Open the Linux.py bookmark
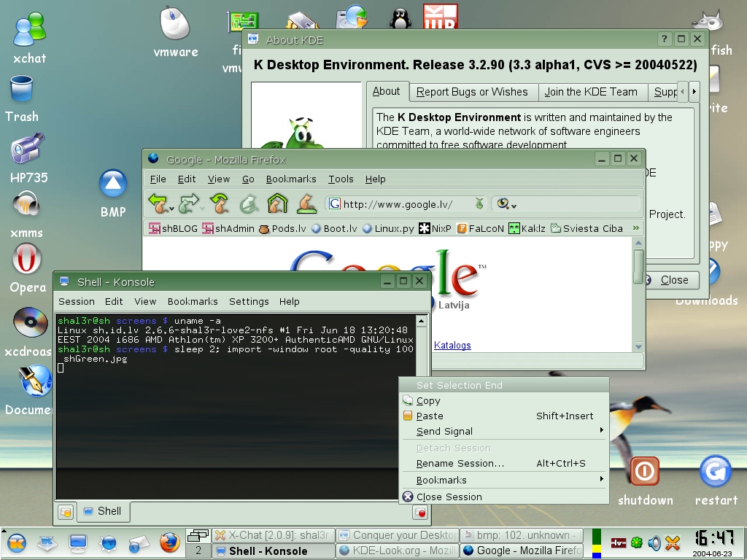Viewport: 747px width, 560px height. coord(388,228)
